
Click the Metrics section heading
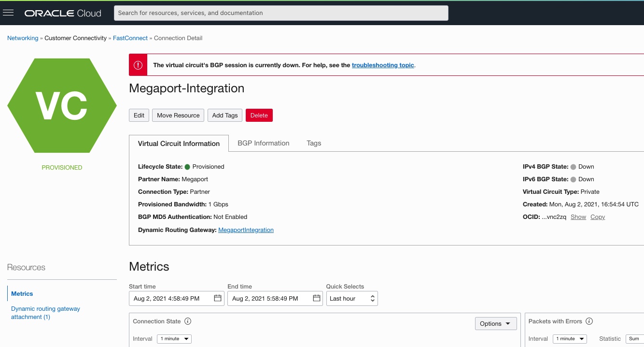pos(149,267)
